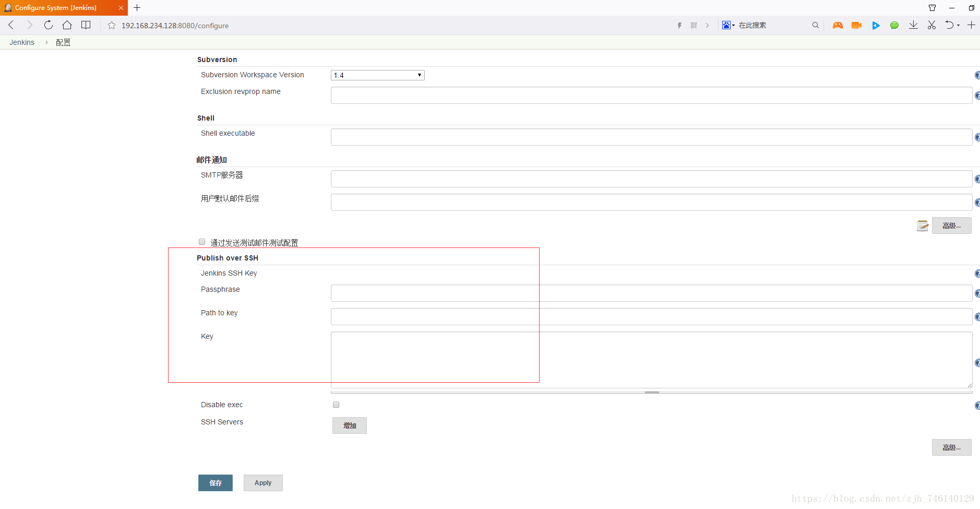The height and width of the screenshot is (509, 980).
Task: Click the plus icon at toolbar end
Action: [971, 25]
